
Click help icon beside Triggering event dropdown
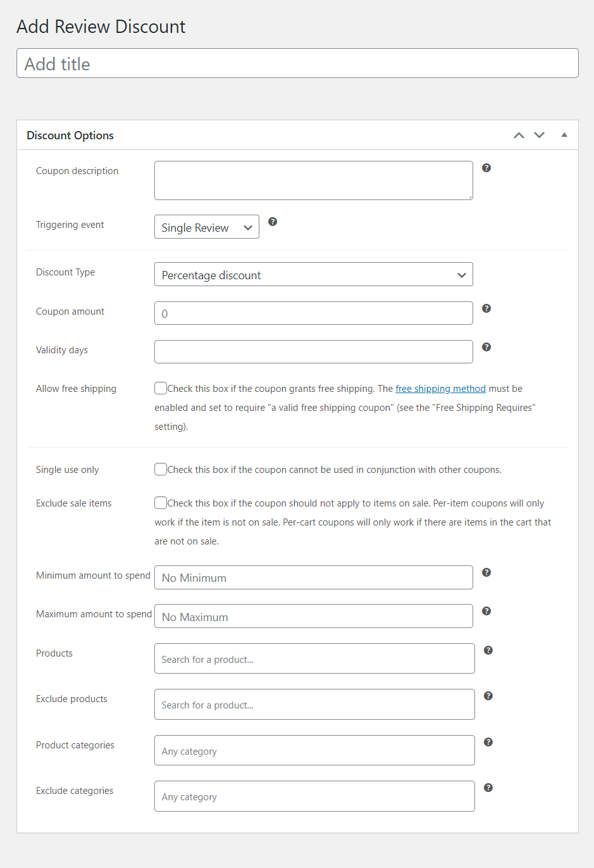273,222
